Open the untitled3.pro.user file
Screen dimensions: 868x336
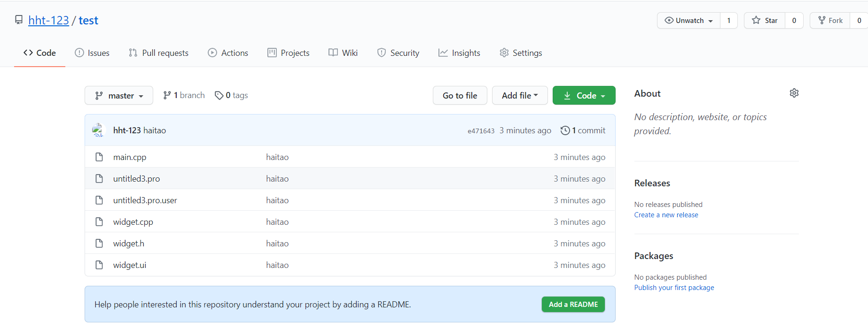point(145,200)
